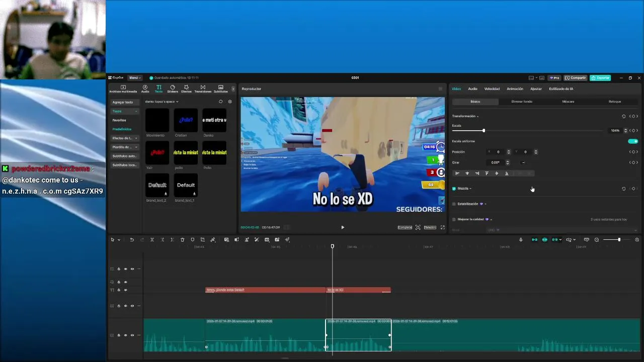The image size is (644, 362).
Task: Uncheck the Mezcla checkbox
Action: pos(454,189)
